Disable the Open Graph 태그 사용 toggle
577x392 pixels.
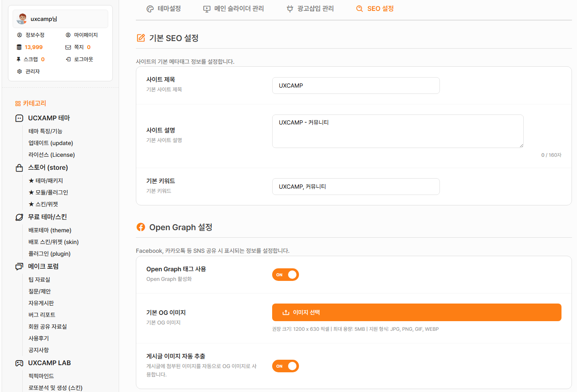[286, 275]
